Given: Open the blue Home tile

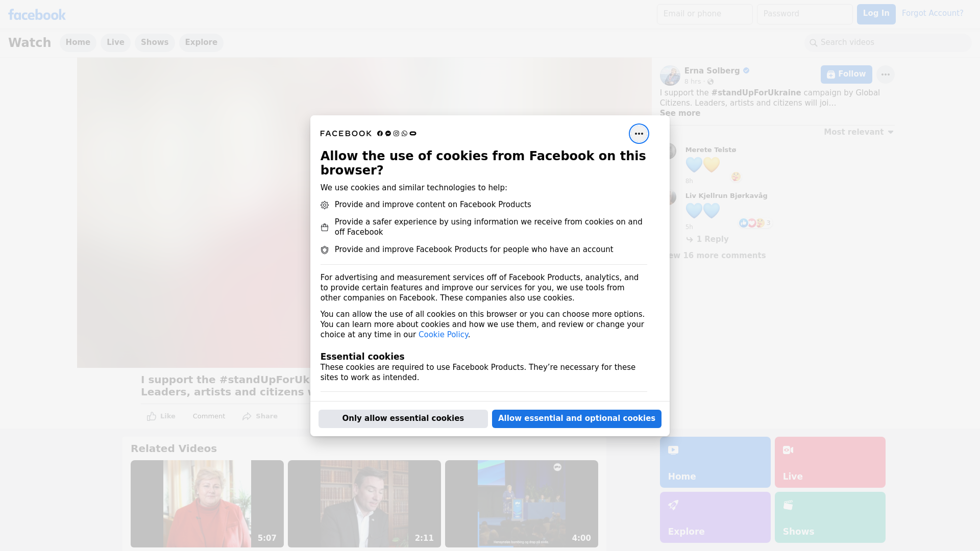Looking at the screenshot, I should pyautogui.click(x=715, y=462).
